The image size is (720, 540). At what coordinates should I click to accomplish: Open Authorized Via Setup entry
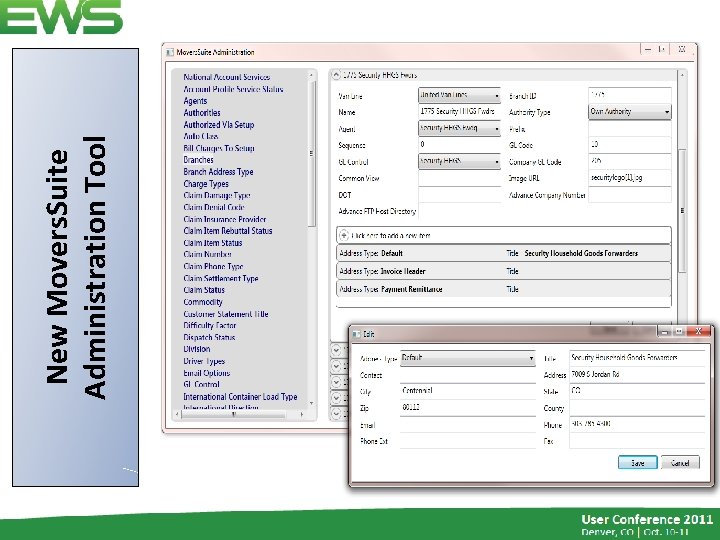point(219,124)
